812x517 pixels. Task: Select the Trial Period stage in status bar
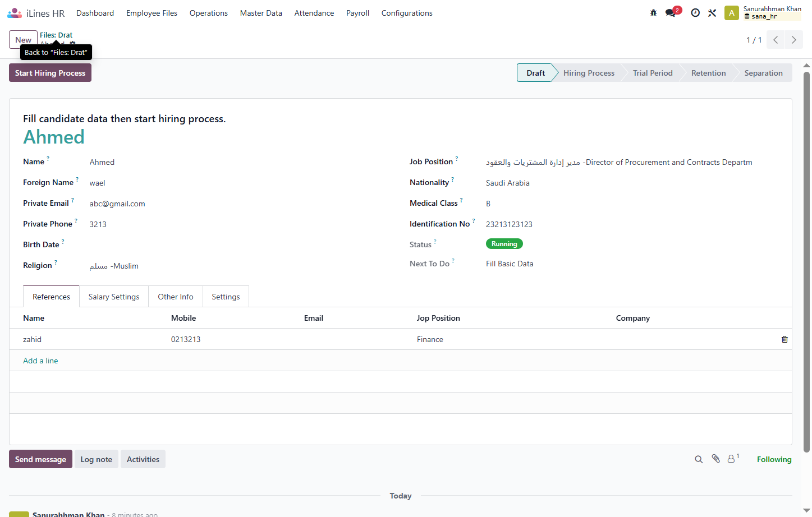[653, 73]
